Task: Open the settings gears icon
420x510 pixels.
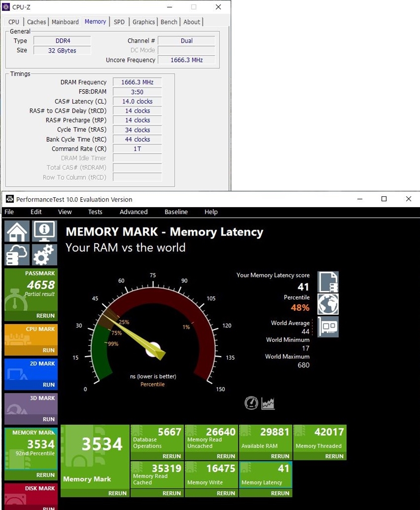Action: (x=44, y=255)
